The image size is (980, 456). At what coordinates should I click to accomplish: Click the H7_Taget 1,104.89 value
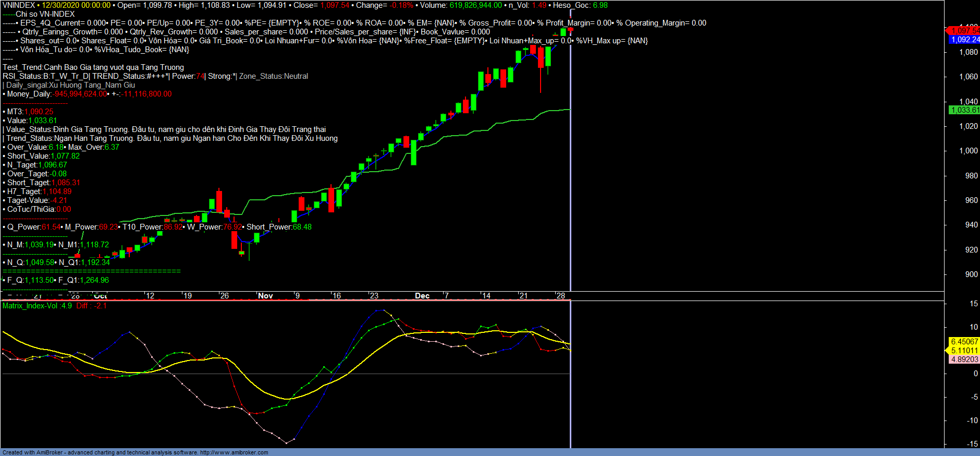[x=57, y=191]
